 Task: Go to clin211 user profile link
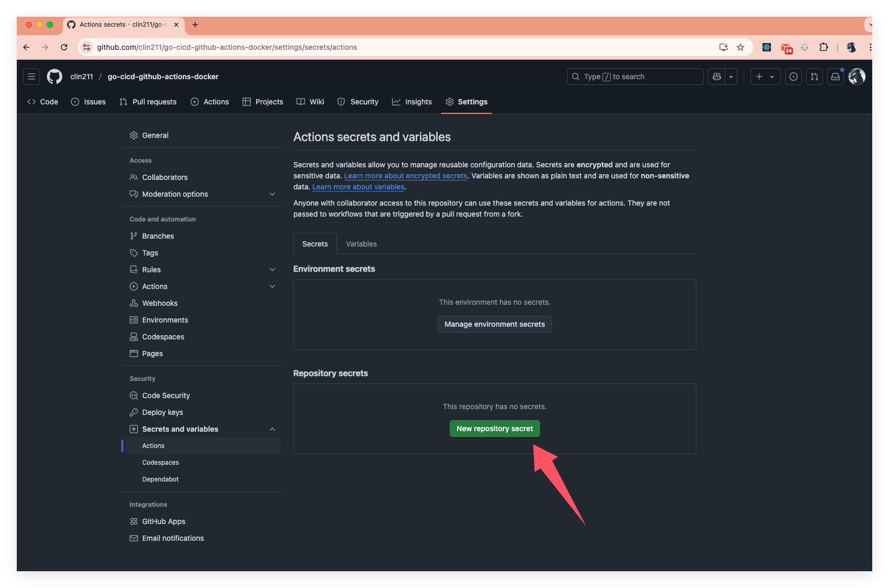81,77
